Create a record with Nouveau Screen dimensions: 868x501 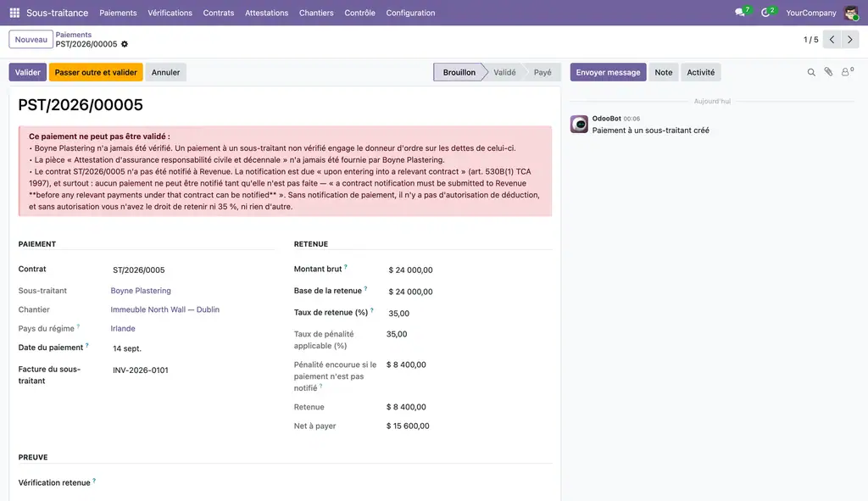pyautogui.click(x=31, y=39)
